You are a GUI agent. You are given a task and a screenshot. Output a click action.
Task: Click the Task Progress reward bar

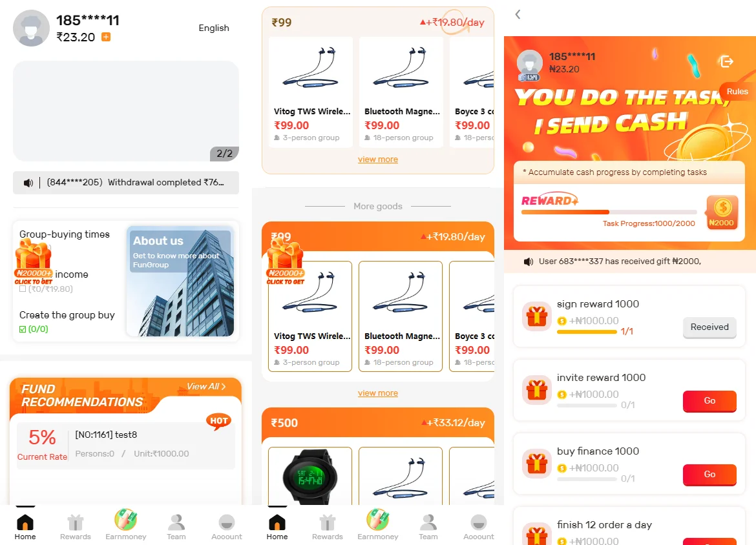tap(609, 212)
